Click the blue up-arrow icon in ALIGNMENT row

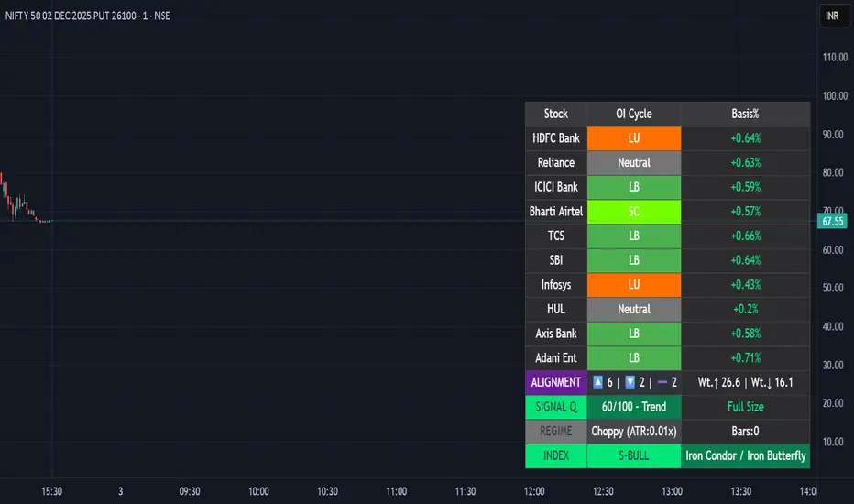598,382
